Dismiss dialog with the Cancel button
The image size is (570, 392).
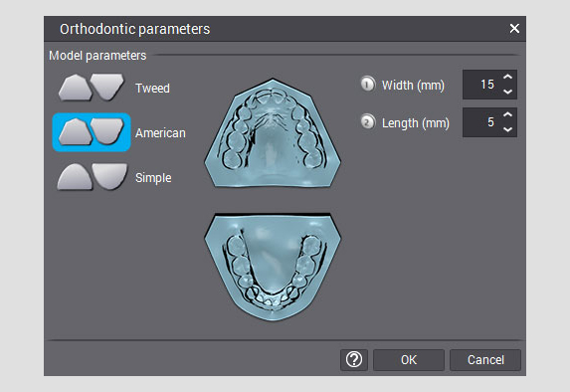click(485, 360)
